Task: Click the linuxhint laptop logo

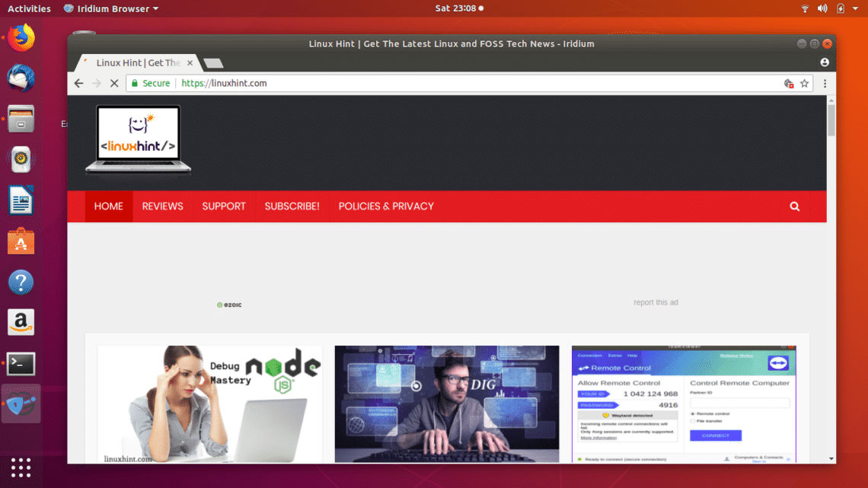Action: pyautogui.click(x=139, y=140)
